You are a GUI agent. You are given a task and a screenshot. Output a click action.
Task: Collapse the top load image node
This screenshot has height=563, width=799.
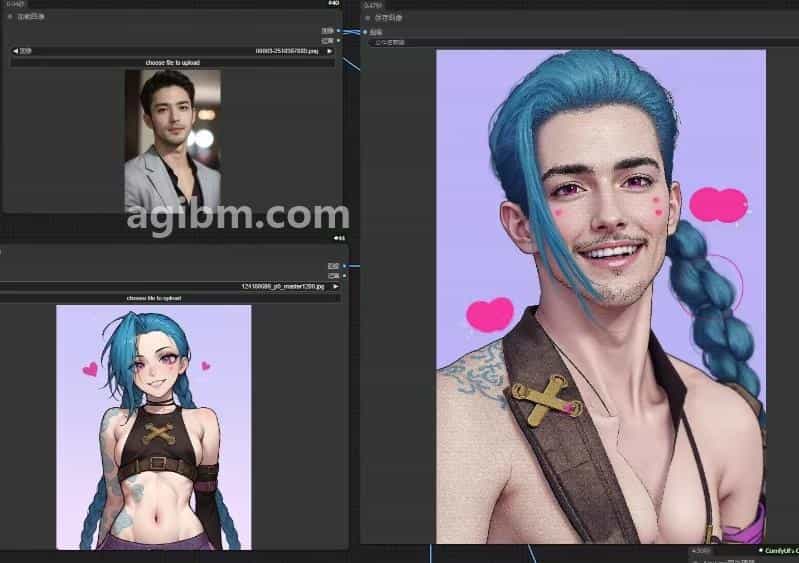(x=11, y=17)
